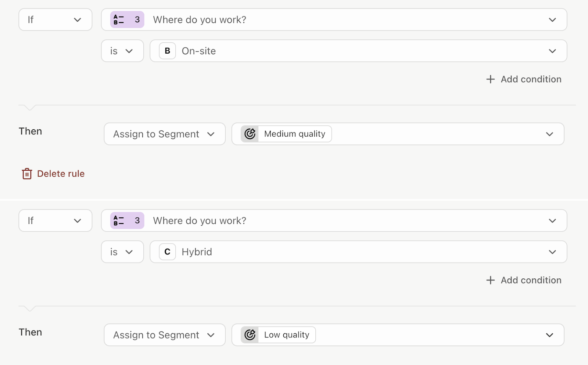This screenshot has height=365, width=588.
Task: Click the C choice badge on Hybrid
Action: click(167, 252)
